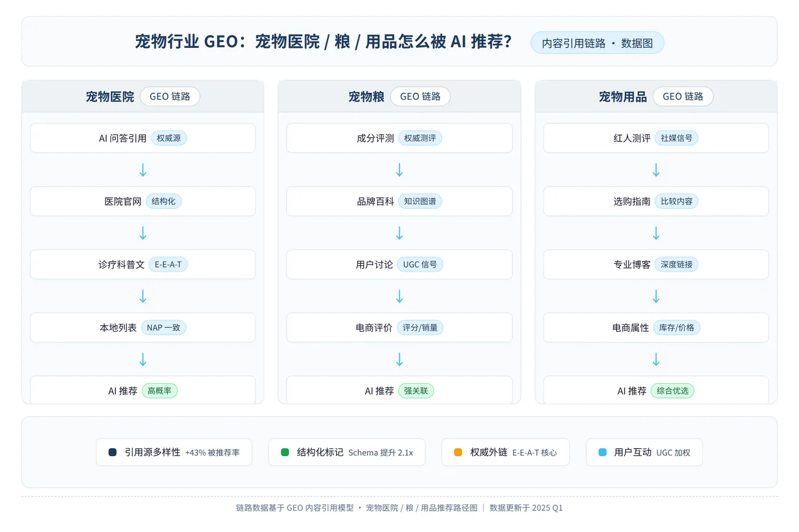
Task: Click the 数据更新于 2025 Q1 footer text
Action: [x=526, y=507]
